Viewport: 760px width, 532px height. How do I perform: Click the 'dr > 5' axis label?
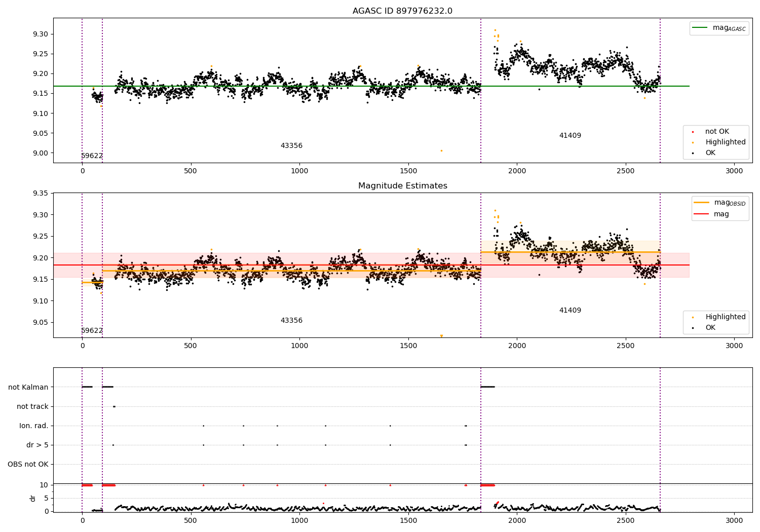click(37, 445)
